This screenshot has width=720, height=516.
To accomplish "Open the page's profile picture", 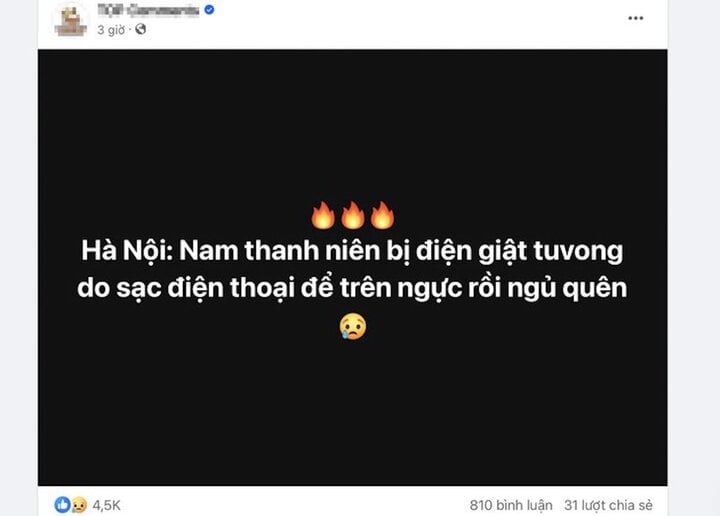I will tap(71, 20).
